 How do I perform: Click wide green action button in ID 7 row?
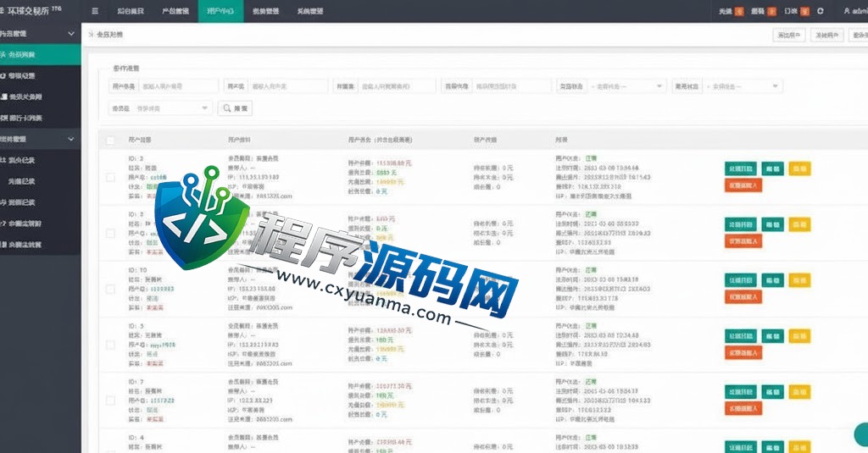point(741,391)
